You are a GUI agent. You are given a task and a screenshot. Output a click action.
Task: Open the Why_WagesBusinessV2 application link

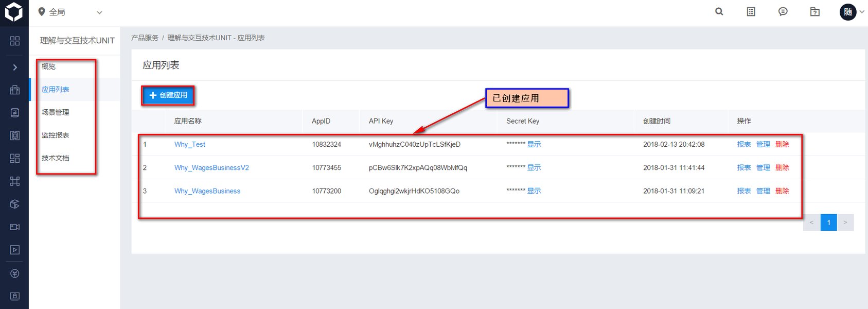click(211, 168)
